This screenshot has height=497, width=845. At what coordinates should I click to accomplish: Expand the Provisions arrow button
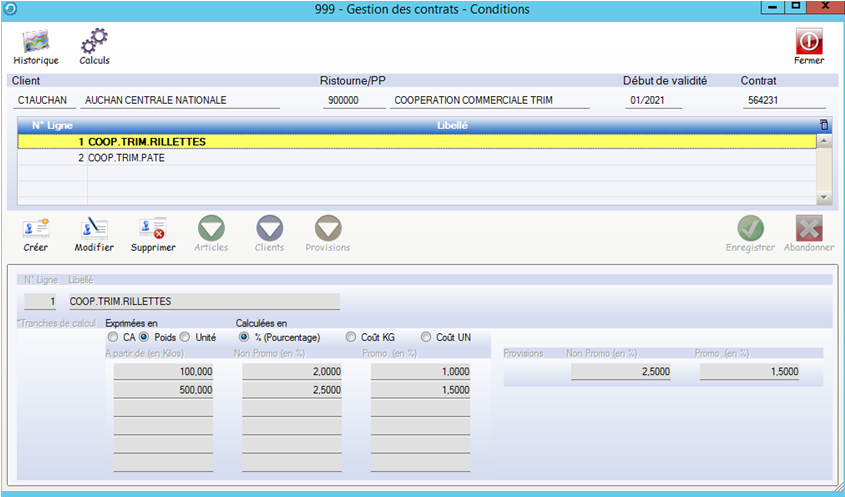pos(328,230)
